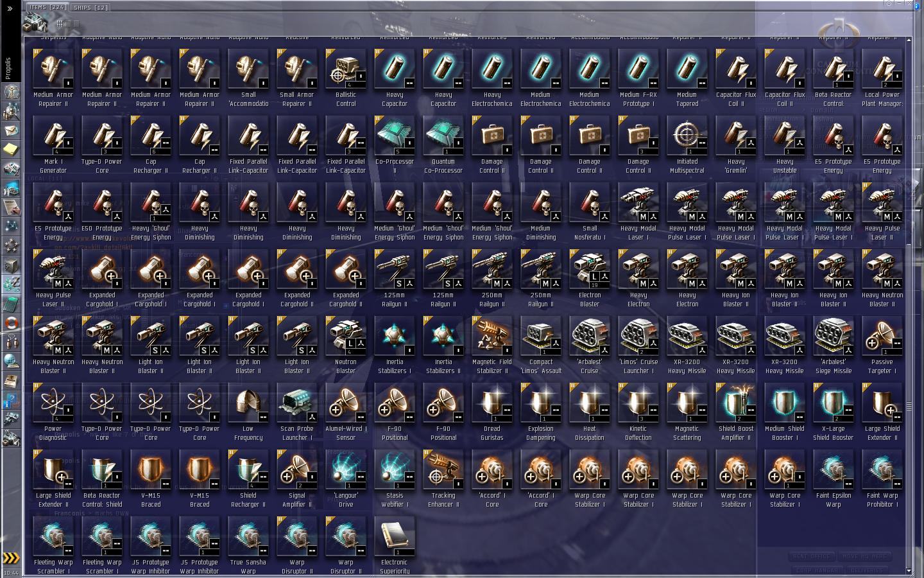Screen dimensions: 924x578
Task: Expand the panel via yellow chevrons at bottom-left
Action: click(x=10, y=558)
